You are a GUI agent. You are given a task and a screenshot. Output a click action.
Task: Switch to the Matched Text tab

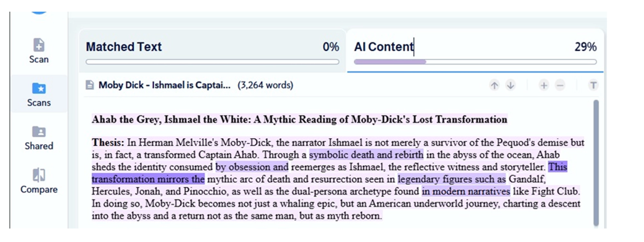[x=124, y=47]
